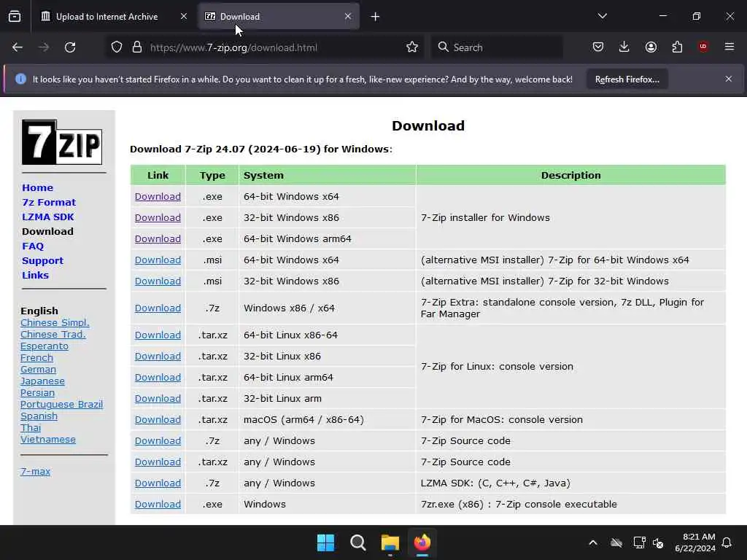Download .exe for 32-bit Windows x86

coord(158,217)
